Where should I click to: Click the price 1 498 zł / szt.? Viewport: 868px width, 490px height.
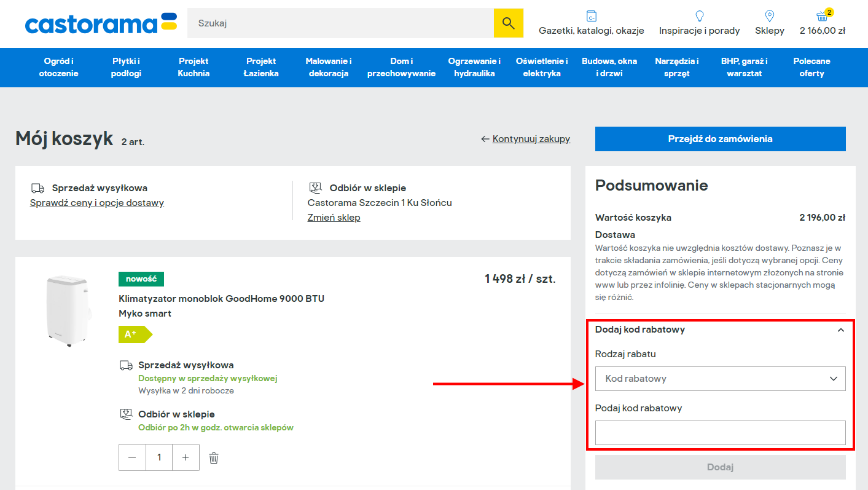pyautogui.click(x=520, y=279)
